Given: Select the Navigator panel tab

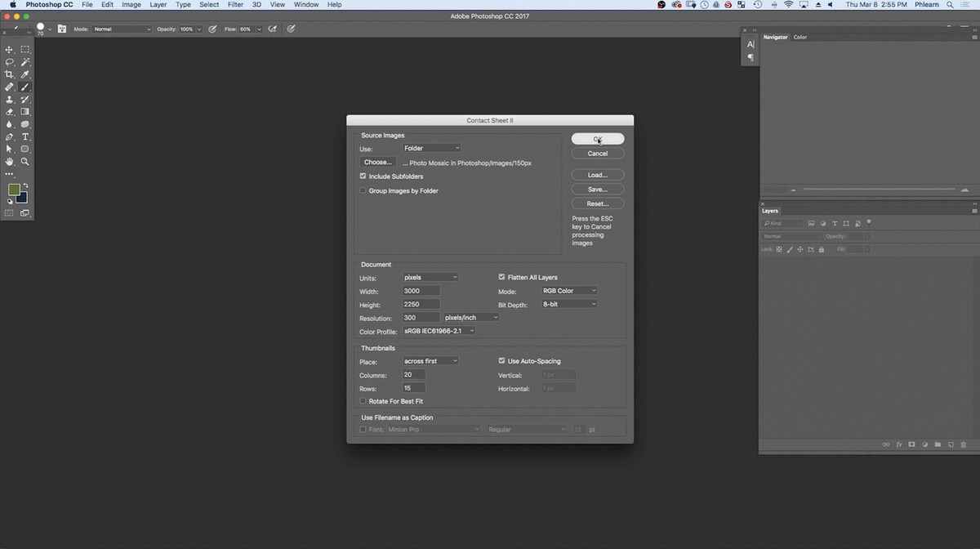Looking at the screenshot, I should coord(776,37).
